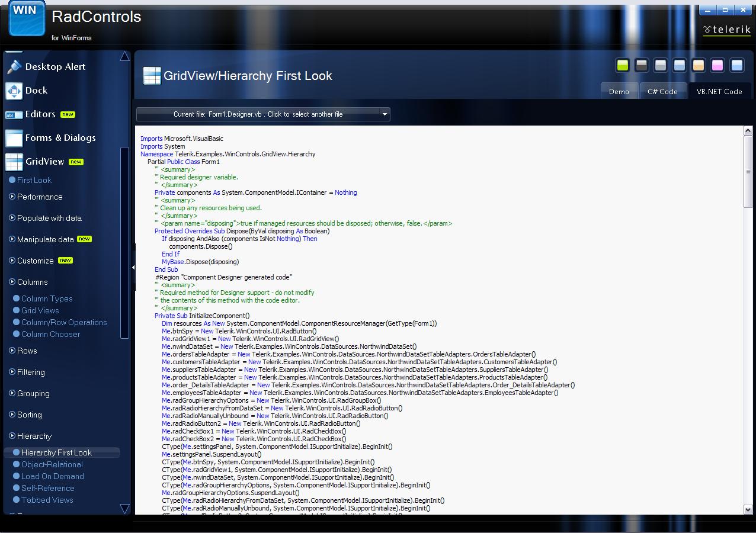Click the GridView category label
The height and width of the screenshot is (533, 756).
coord(45,162)
